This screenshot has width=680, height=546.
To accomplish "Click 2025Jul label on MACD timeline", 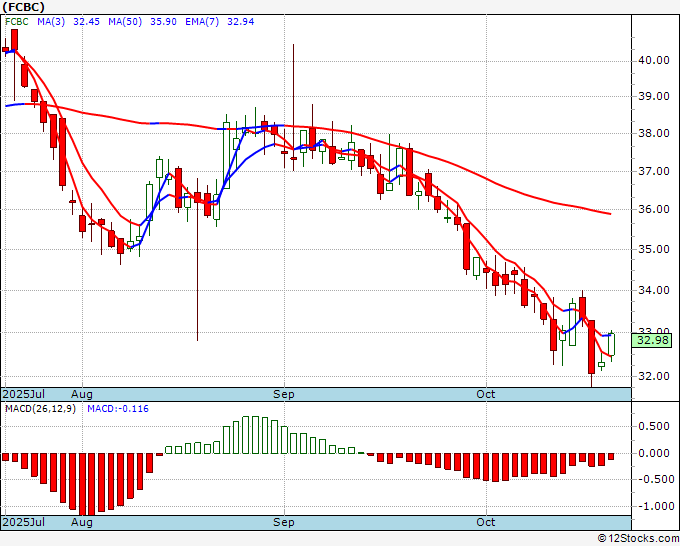I will point(24,522).
